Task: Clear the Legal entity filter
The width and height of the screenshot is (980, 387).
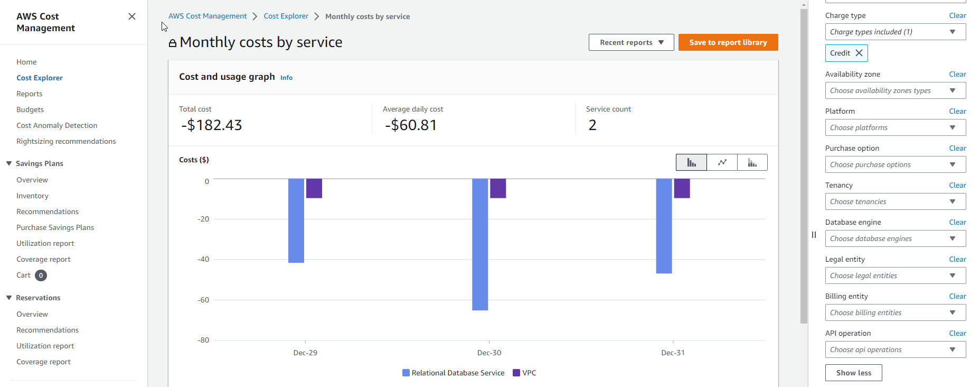Action: (x=957, y=259)
